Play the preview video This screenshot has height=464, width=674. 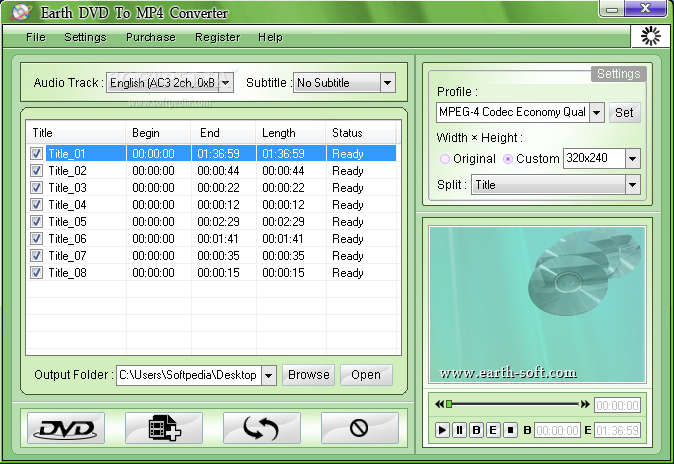pos(442,430)
